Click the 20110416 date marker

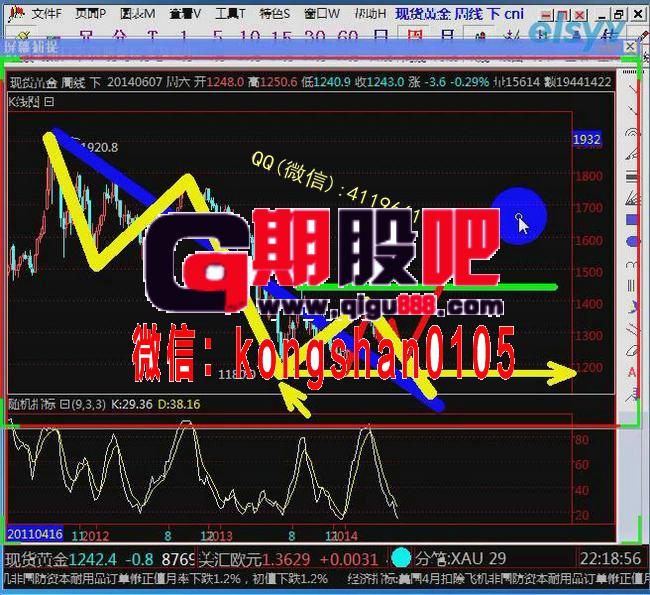point(35,534)
